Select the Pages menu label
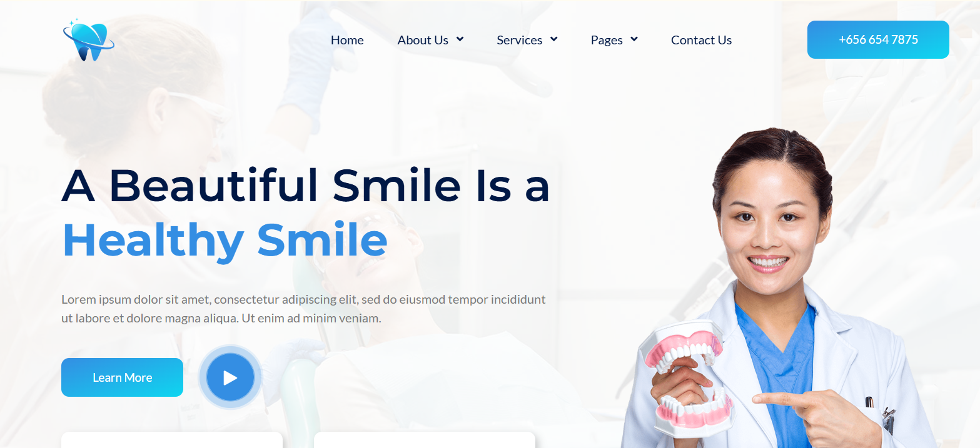Screen dimensions: 980x448 point(607,40)
